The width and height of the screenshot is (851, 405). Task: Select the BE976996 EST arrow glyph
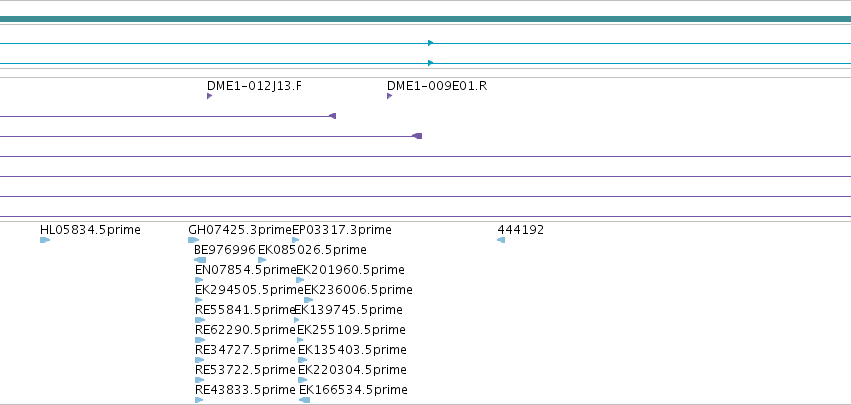coord(200,260)
